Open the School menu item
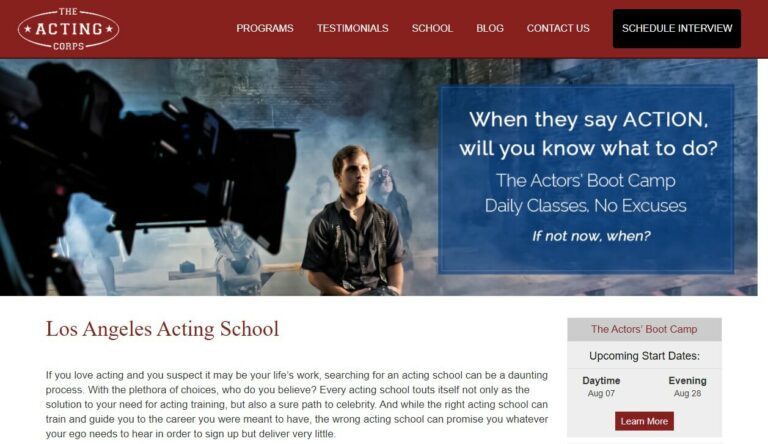The height and width of the screenshot is (444, 768). point(432,28)
